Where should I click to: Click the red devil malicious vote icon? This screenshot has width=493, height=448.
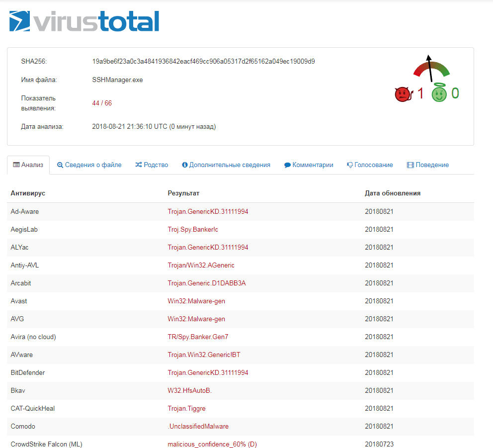[402, 94]
